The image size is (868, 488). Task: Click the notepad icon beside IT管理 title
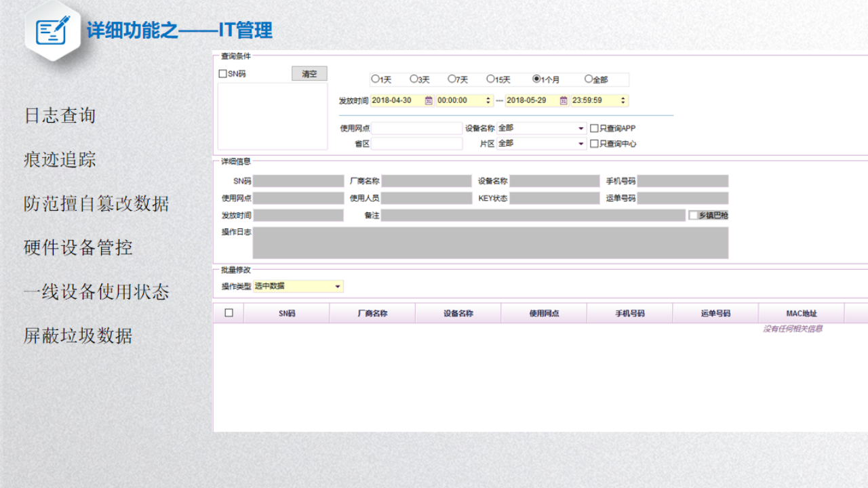[x=52, y=31]
